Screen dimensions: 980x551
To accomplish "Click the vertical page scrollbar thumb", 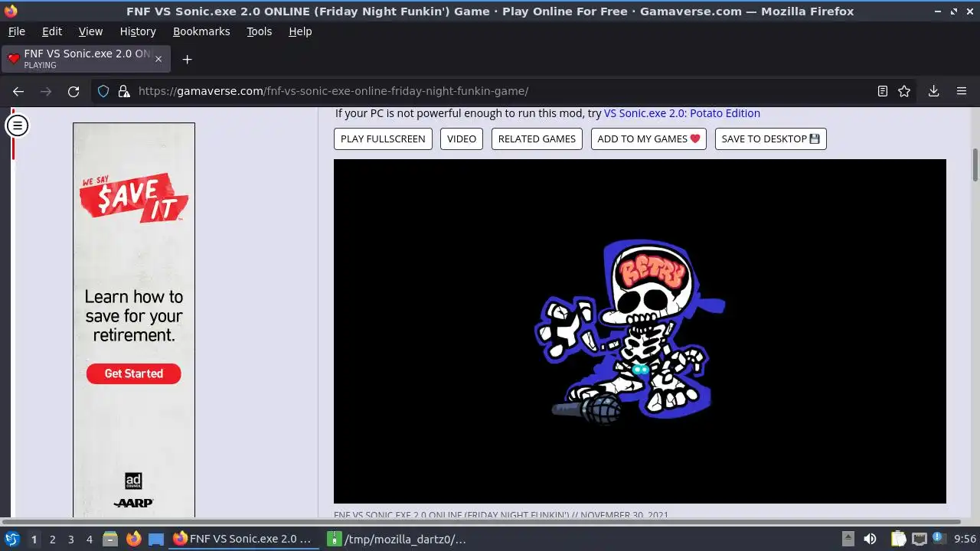I will click(975, 165).
